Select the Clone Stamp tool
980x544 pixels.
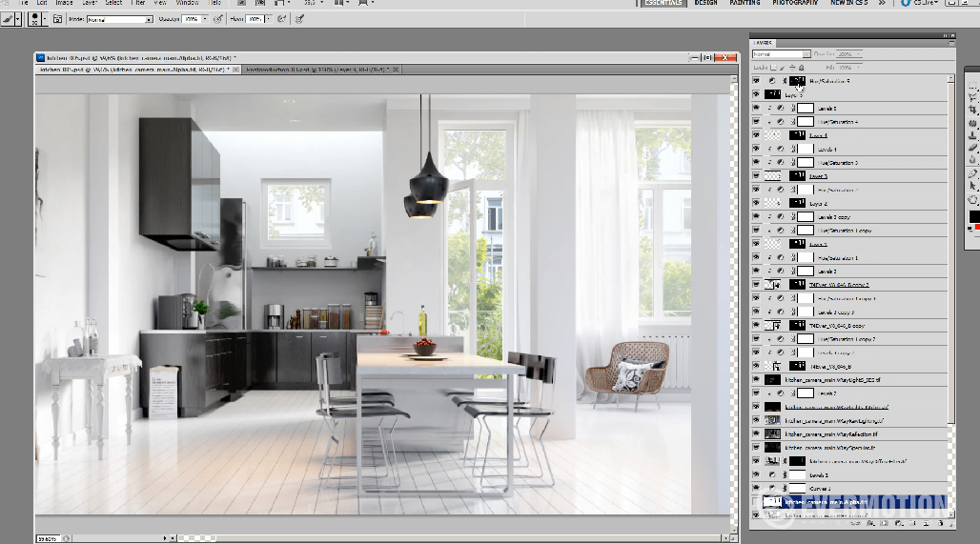[973, 135]
